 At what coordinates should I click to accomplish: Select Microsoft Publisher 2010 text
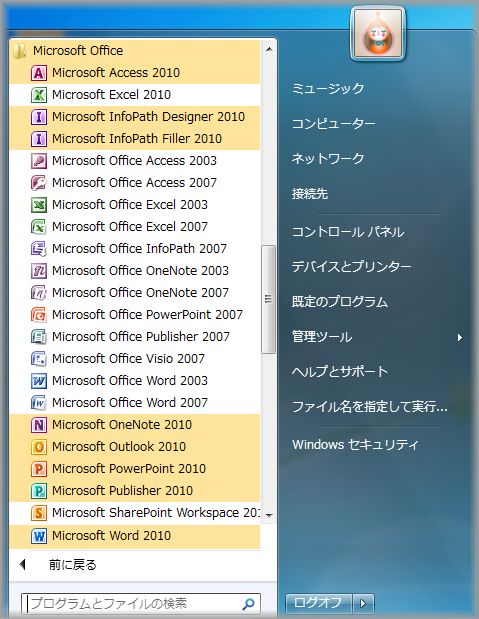122,490
